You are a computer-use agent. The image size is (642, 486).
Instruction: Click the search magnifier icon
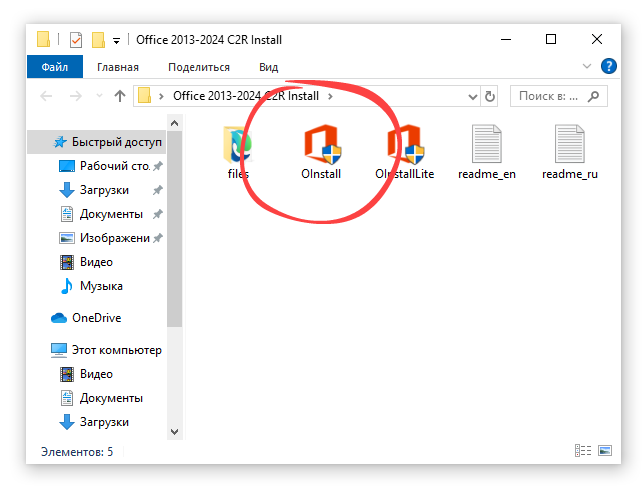[x=593, y=96]
